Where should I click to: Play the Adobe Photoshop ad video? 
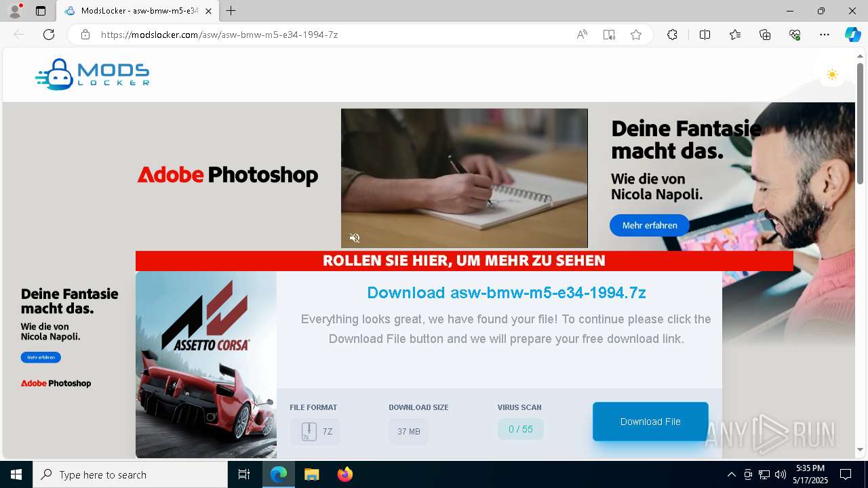[465, 178]
